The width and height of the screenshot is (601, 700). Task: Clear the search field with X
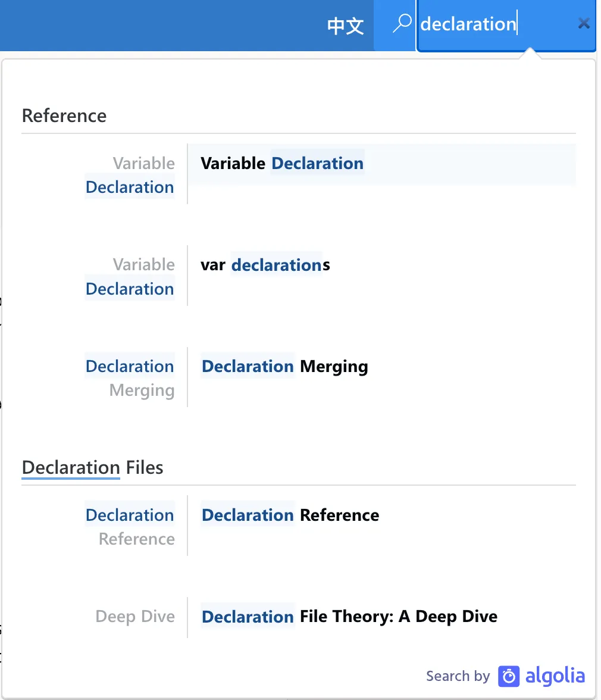(584, 24)
